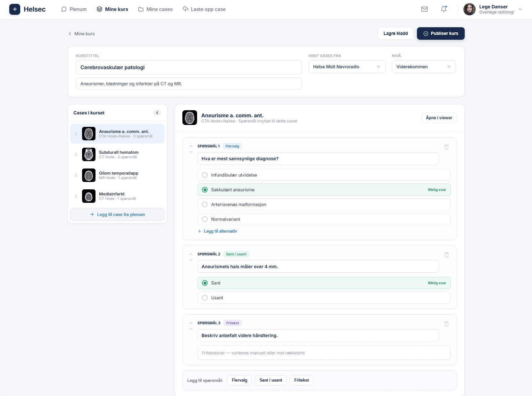This screenshot has width=532, height=396.
Task: Click Publiser kurs button
Action: point(441,33)
